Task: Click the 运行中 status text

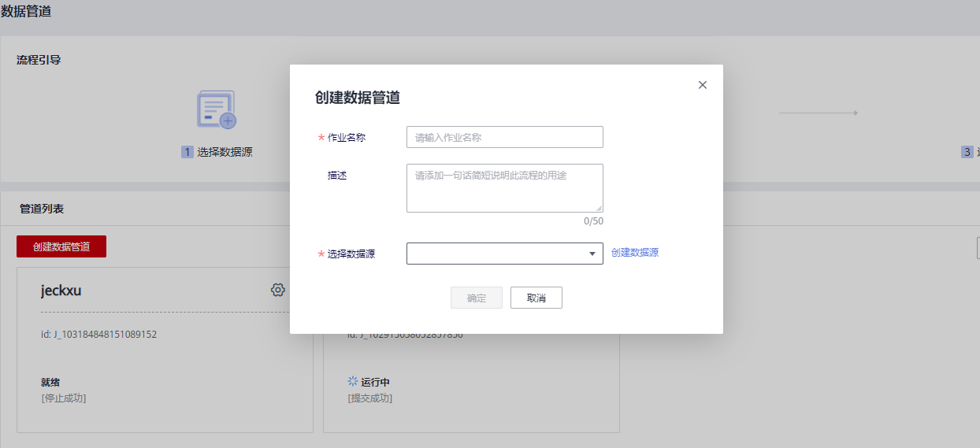Action: point(376,383)
